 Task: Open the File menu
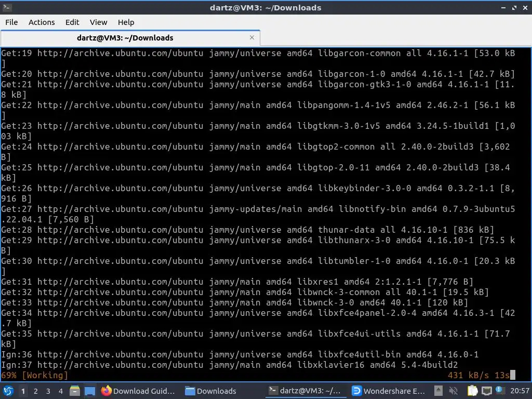point(11,22)
